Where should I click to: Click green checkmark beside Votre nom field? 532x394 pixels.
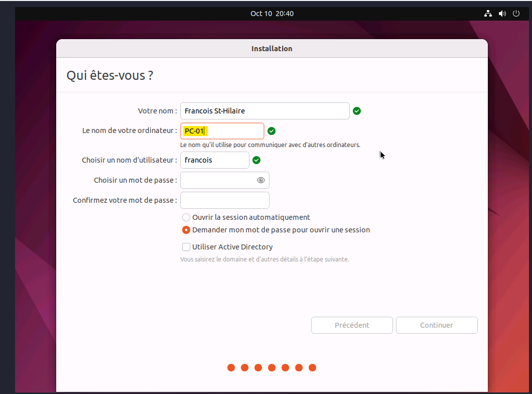point(357,111)
